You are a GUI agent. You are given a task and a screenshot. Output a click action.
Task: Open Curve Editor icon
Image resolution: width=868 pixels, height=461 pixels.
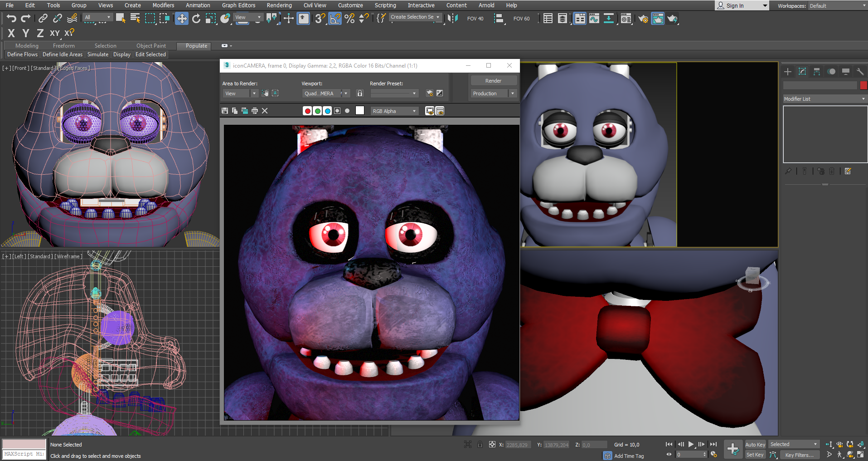coord(594,19)
